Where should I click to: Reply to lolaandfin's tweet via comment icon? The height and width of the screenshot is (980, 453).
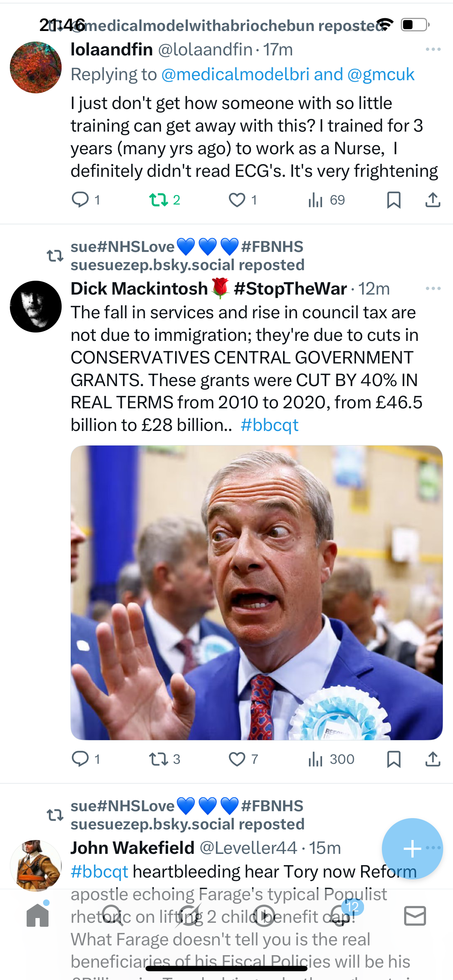80,200
